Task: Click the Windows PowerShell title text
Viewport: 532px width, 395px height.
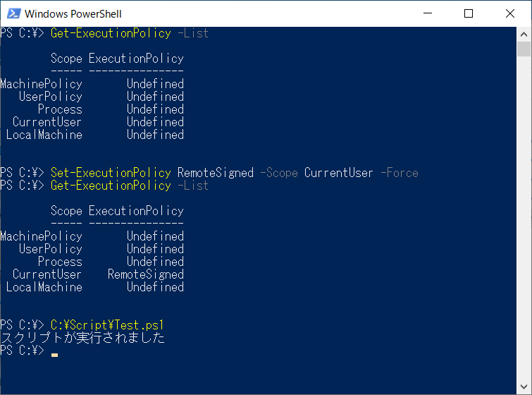Action: (x=73, y=14)
